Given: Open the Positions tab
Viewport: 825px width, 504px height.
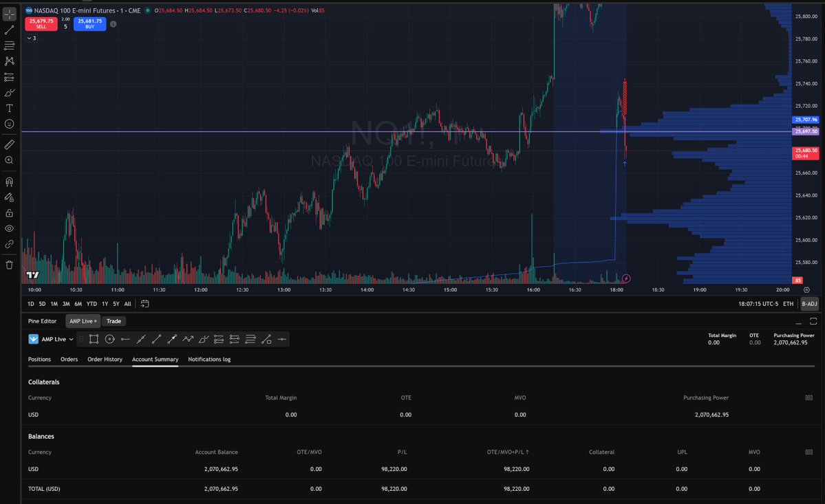Looking at the screenshot, I should click(x=39, y=360).
